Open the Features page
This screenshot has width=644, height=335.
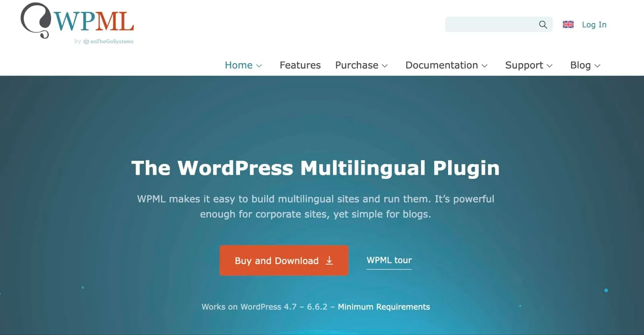(x=300, y=65)
